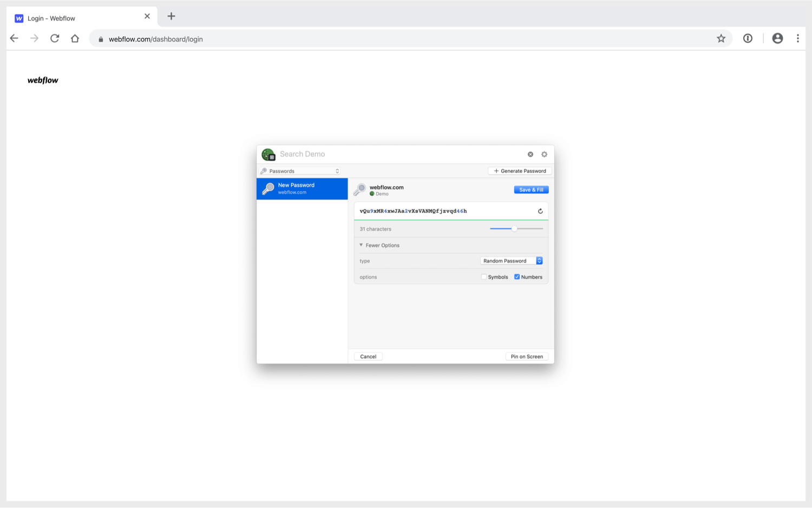The height and width of the screenshot is (508, 812).
Task: Click the Demo vault label
Action: (x=382, y=194)
